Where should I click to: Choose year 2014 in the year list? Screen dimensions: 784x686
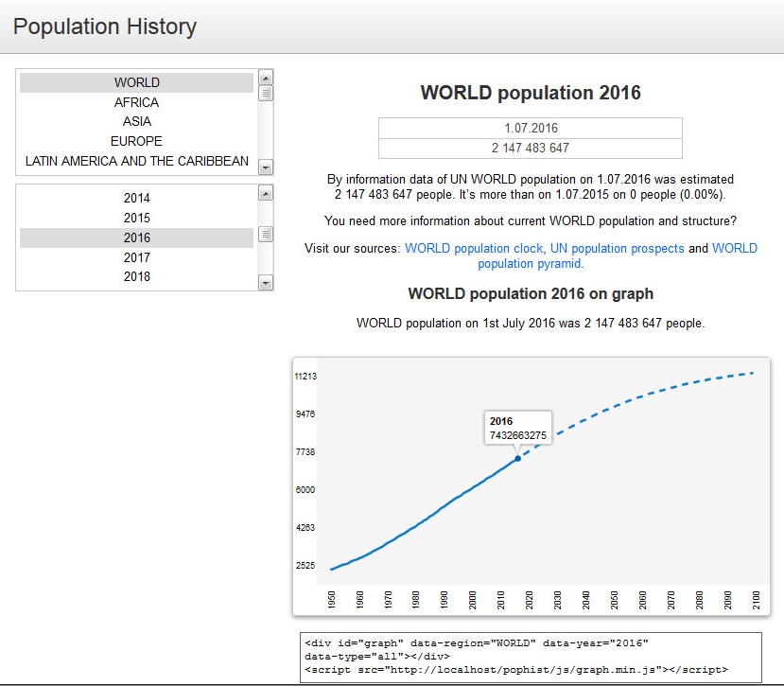point(136,198)
